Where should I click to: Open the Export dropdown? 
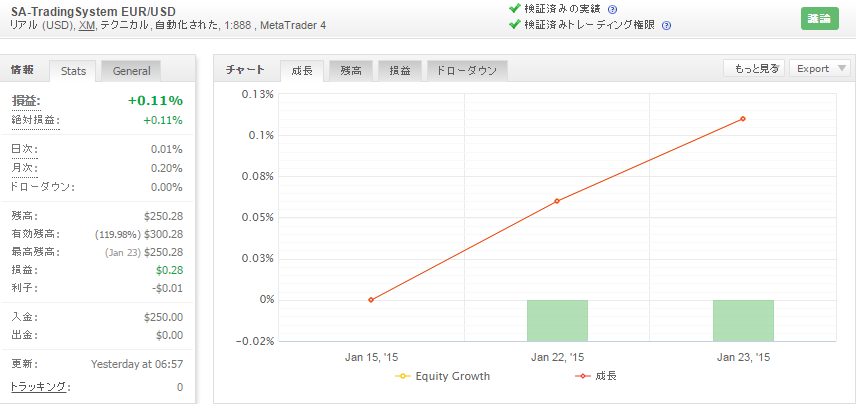click(x=820, y=68)
